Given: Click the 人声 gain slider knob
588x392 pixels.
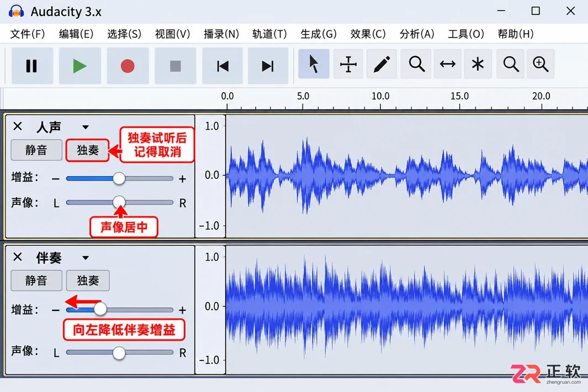Looking at the screenshot, I should point(119,178).
